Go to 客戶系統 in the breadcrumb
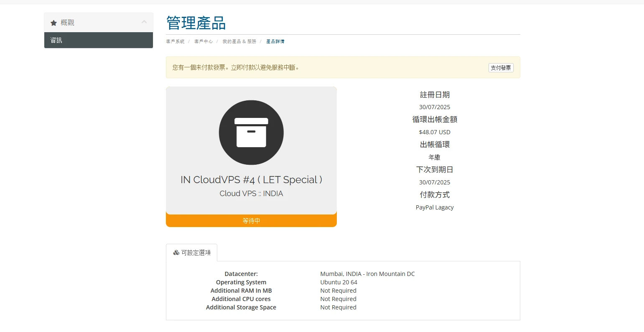The image size is (644, 332). [x=175, y=41]
